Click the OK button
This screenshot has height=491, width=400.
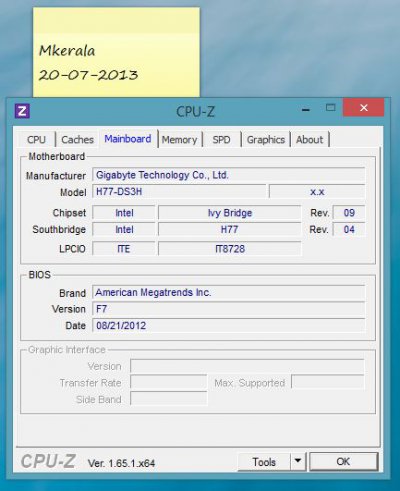coord(343,462)
